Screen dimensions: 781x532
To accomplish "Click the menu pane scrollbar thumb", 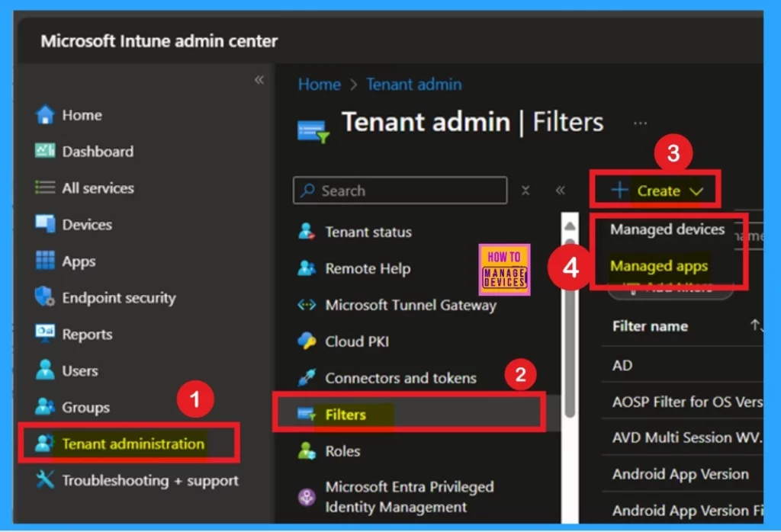I will 570,328.
